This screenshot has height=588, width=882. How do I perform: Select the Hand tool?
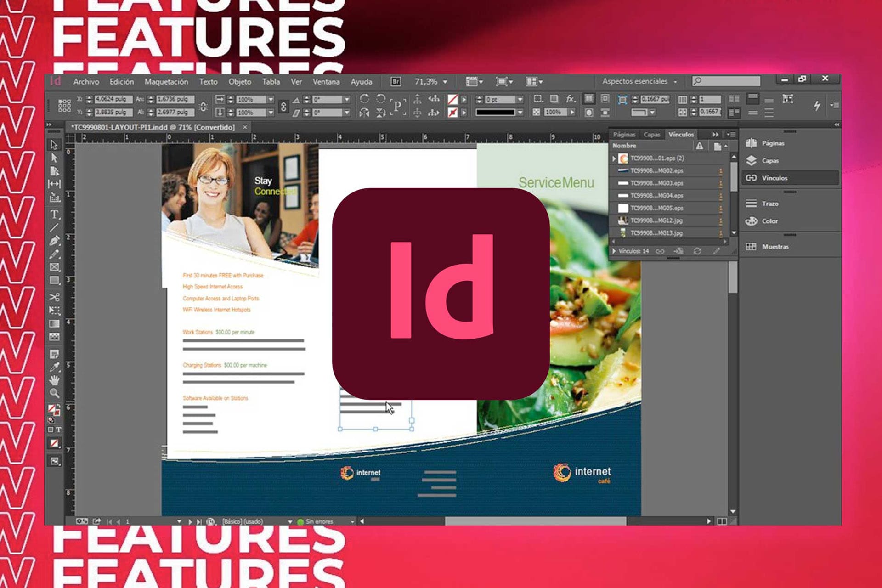pos(54,380)
